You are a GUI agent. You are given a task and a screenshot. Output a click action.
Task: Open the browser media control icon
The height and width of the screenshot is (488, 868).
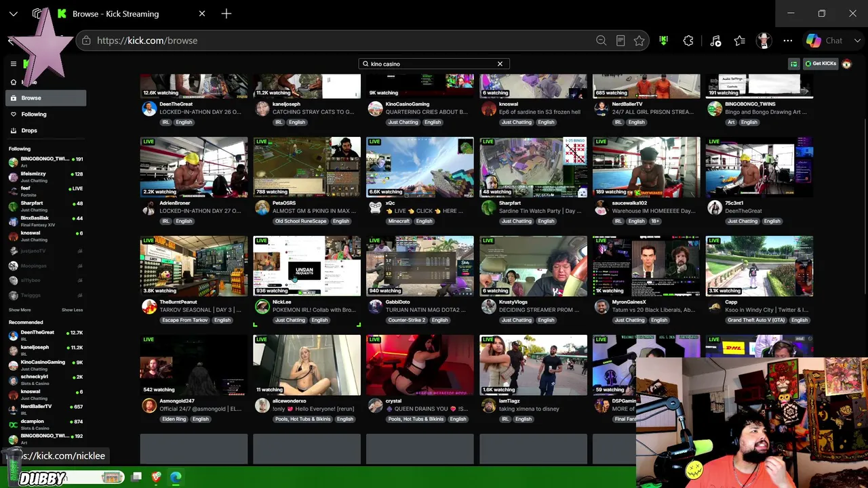click(x=715, y=41)
